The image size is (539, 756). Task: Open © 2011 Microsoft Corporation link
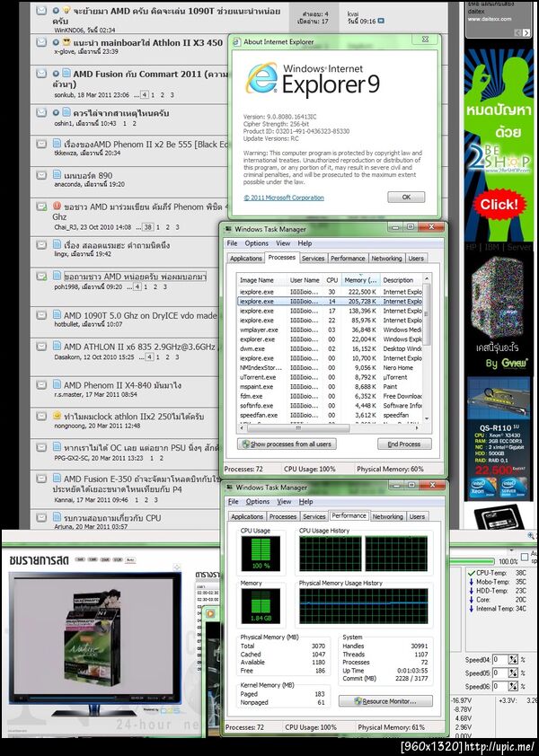tap(284, 198)
